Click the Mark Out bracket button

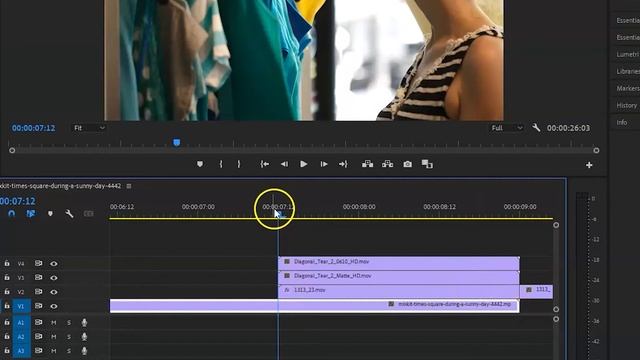[x=239, y=164]
